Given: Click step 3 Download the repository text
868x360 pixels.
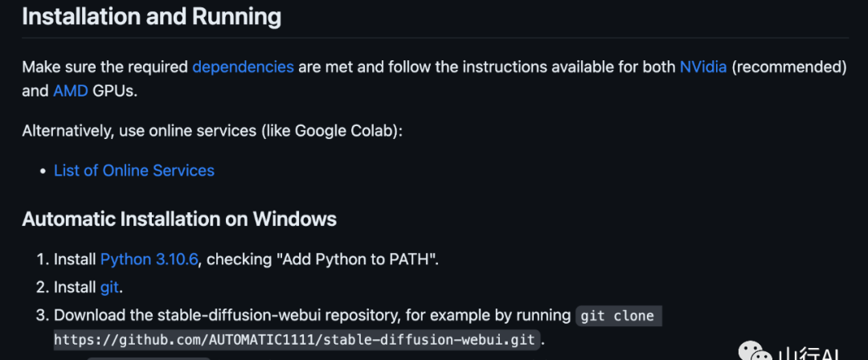Looking at the screenshot, I should [x=312, y=316].
